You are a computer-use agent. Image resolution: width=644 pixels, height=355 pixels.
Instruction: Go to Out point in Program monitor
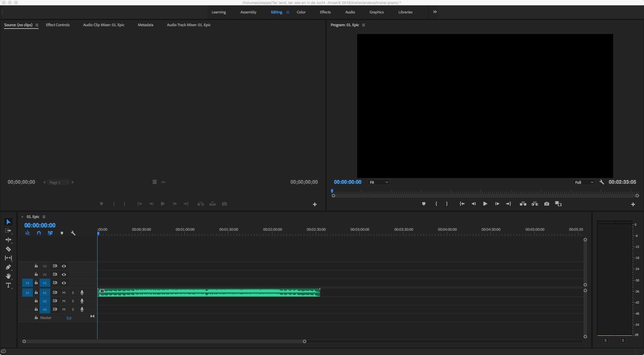pos(508,204)
